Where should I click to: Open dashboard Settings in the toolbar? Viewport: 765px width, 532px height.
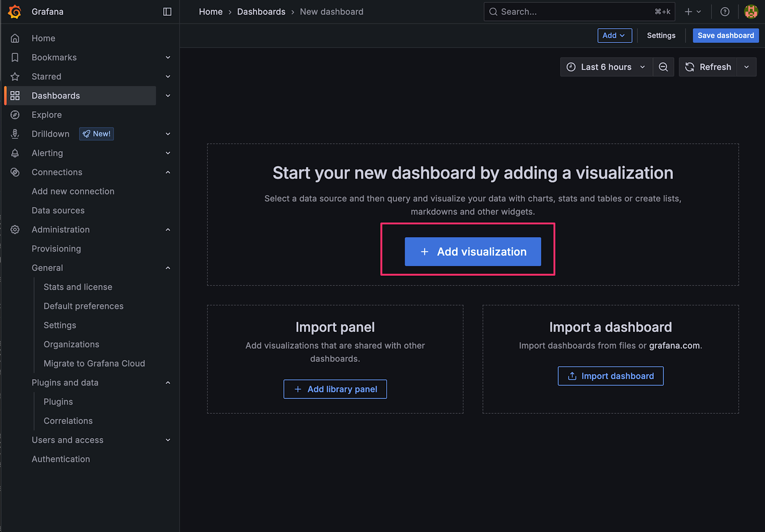[661, 36]
